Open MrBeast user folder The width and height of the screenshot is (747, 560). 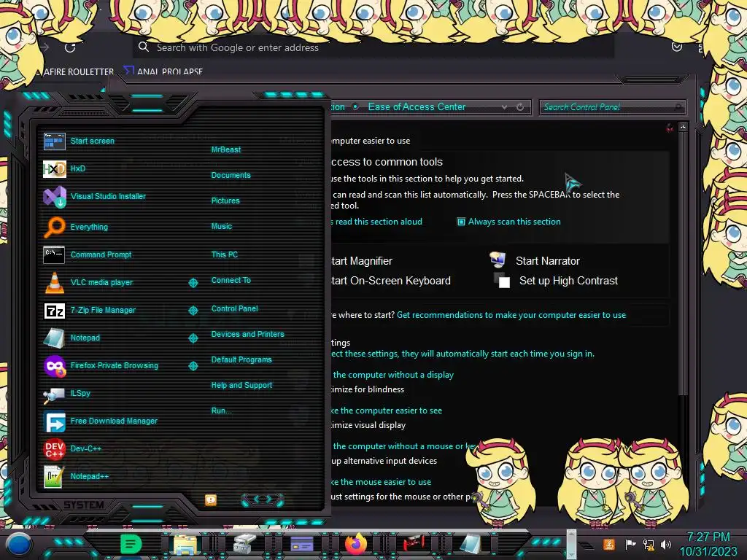point(226,149)
